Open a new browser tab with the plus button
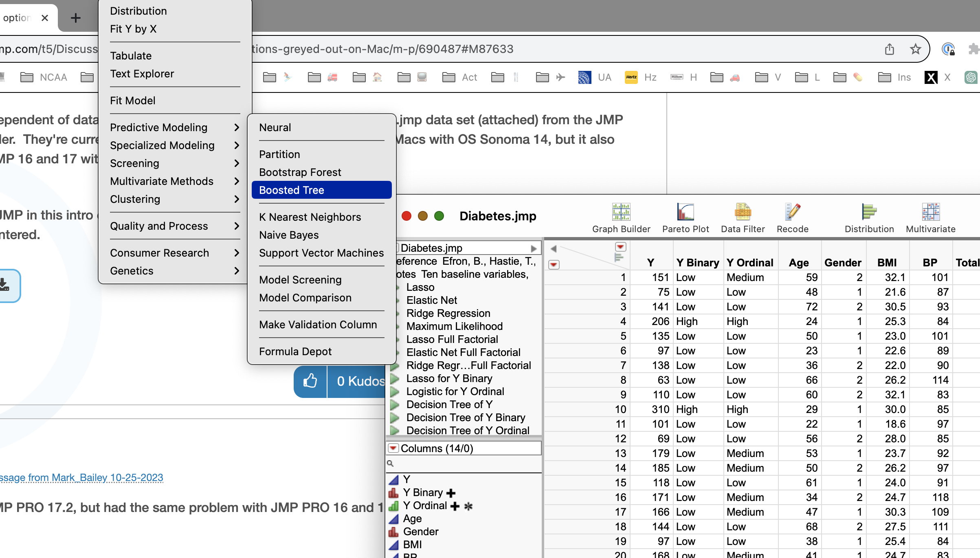This screenshot has width=980, height=558. pyautogui.click(x=75, y=18)
